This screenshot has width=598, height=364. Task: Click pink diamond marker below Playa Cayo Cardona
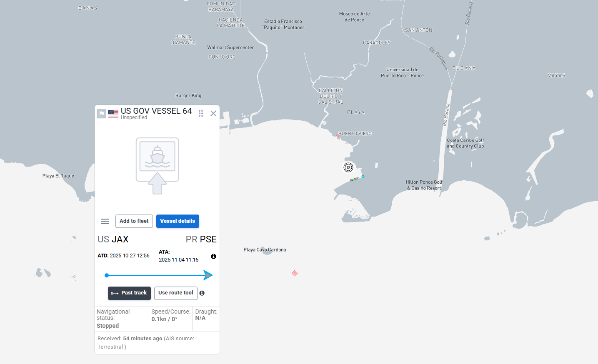point(295,273)
